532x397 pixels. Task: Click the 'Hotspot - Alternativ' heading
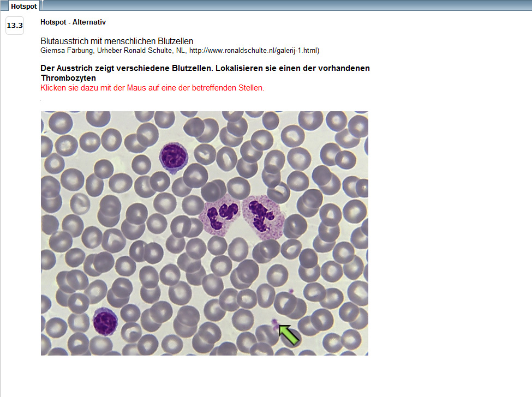pos(73,22)
